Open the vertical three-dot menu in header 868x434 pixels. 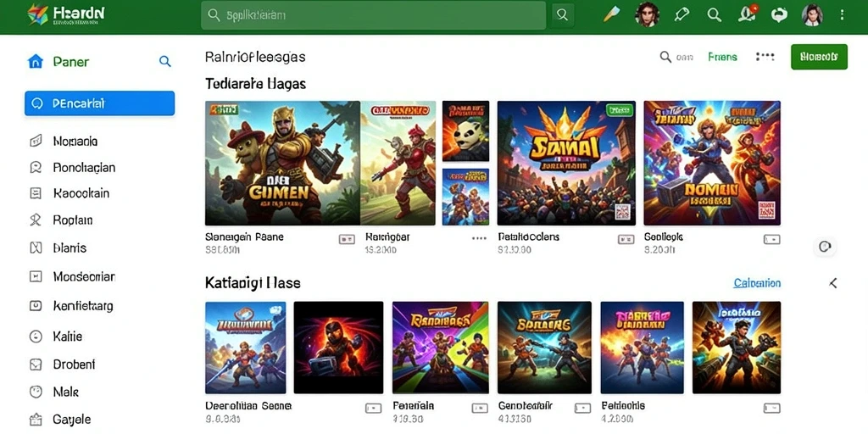842,15
